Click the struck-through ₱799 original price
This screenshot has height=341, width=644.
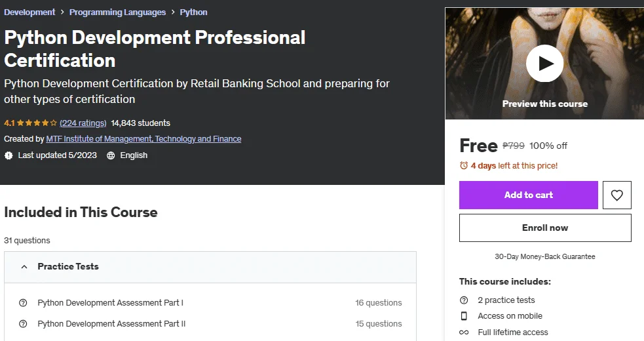(x=514, y=146)
